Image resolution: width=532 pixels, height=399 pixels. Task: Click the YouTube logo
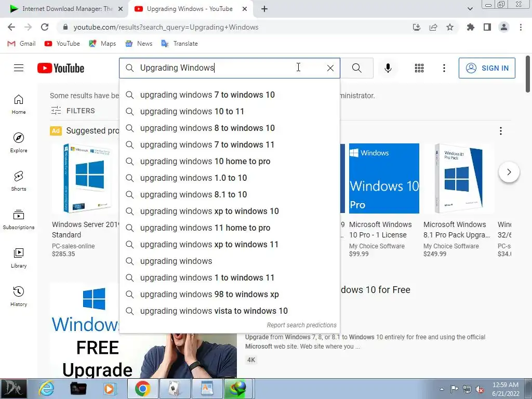(61, 68)
